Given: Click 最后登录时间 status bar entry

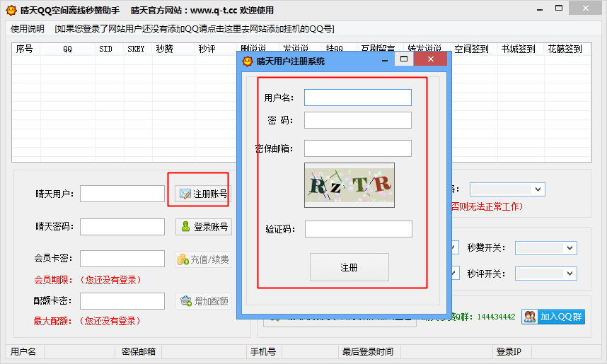Looking at the screenshot, I should [x=368, y=351].
